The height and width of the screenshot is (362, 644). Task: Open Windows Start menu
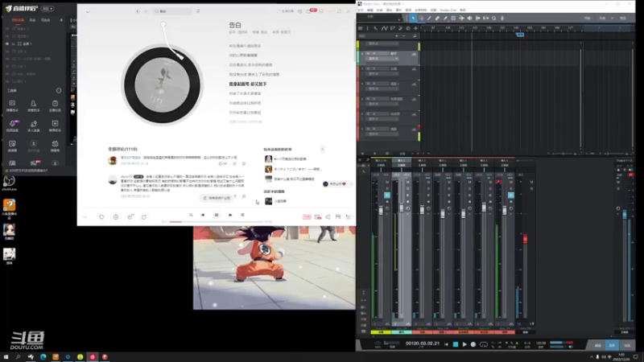point(6,357)
